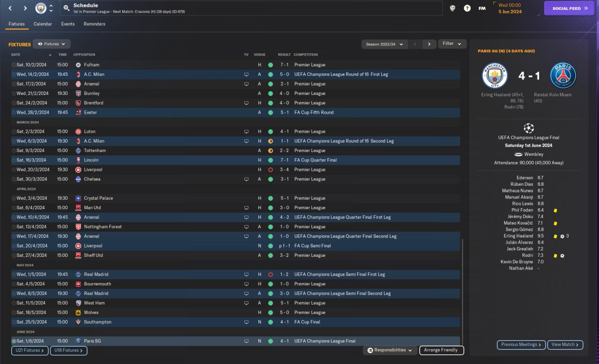Select Kevin De Bruyne in the ratings list
This screenshot has height=364, width=599.
point(517,262)
